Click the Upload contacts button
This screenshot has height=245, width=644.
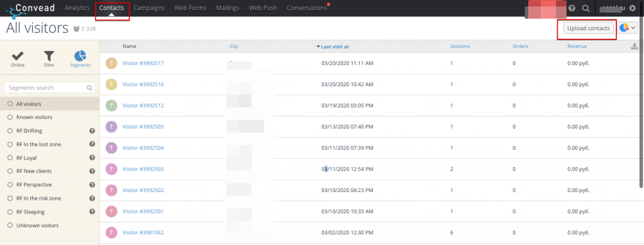click(588, 28)
